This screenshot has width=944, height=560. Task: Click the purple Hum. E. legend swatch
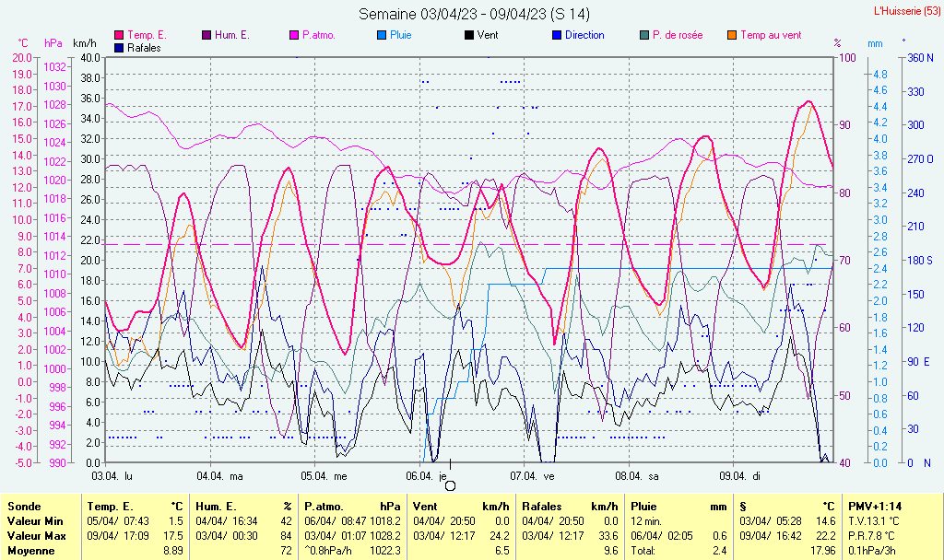[206, 35]
